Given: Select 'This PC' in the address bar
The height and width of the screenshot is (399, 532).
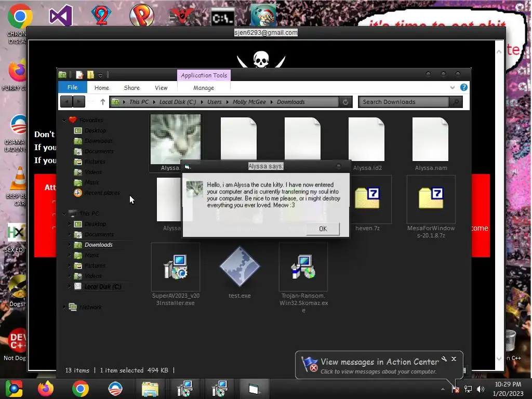Looking at the screenshot, I should [x=139, y=102].
